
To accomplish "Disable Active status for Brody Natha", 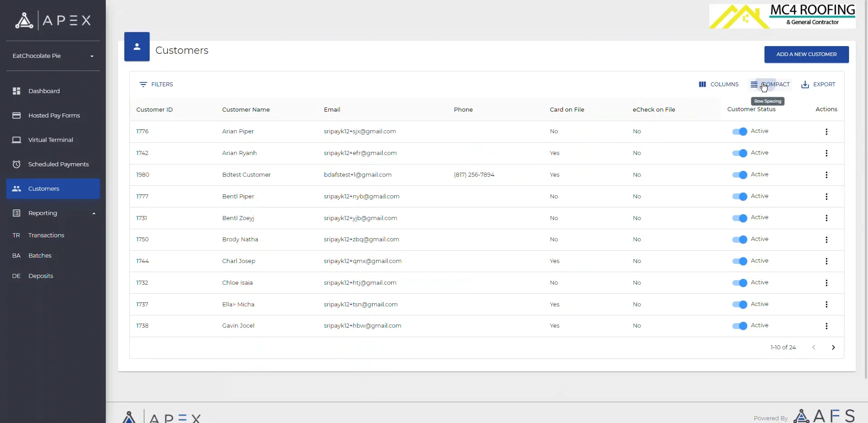I will pos(740,240).
